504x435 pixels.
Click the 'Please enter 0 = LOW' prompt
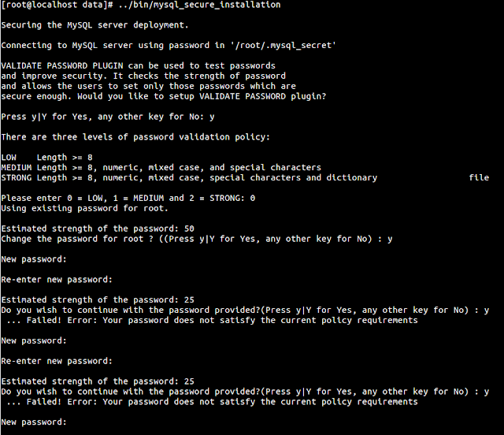click(x=128, y=199)
